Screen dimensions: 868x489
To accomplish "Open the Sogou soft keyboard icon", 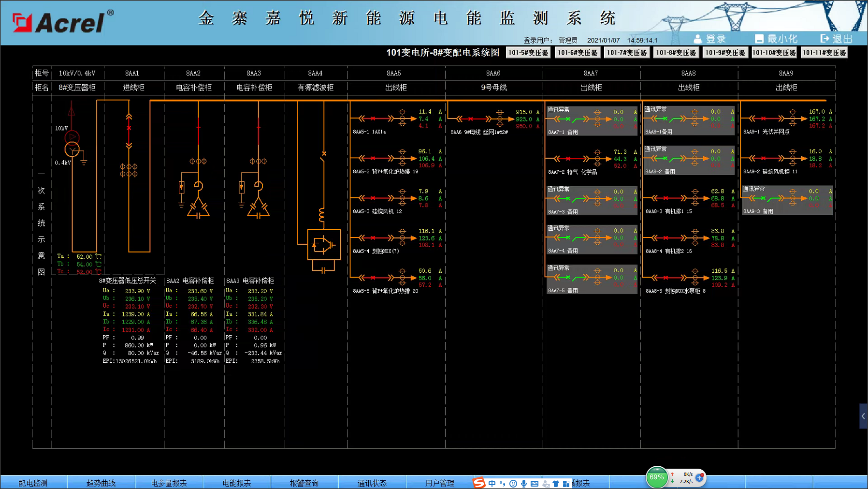I will pyautogui.click(x=535, y=483).
